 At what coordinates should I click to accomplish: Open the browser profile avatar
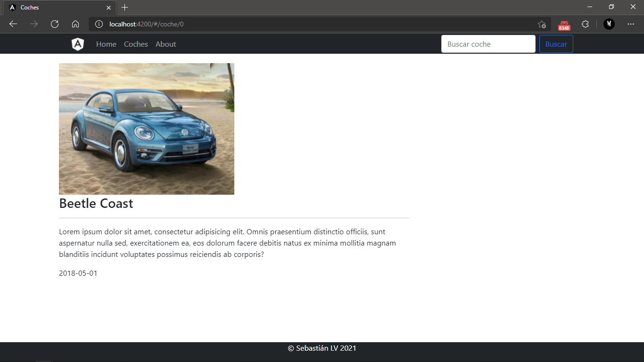click(609, 24)
